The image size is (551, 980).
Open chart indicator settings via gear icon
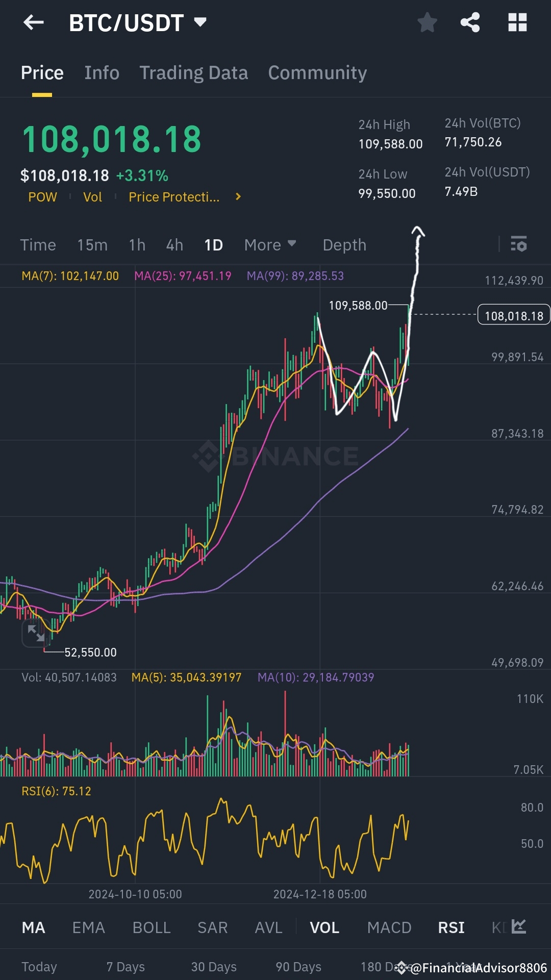click(518, 245)
